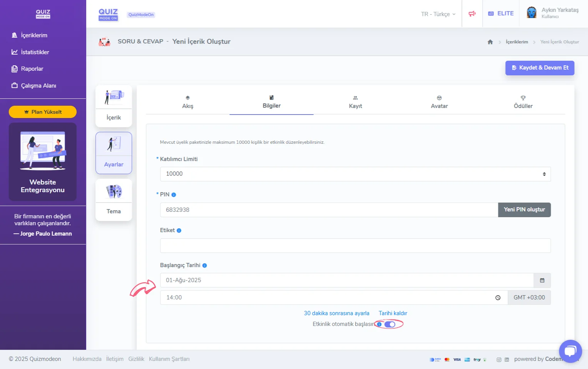The width and height of the screenshot is (588, 369).
Task: Click the Tarihi kaldır link
Action: click(393, 313)
